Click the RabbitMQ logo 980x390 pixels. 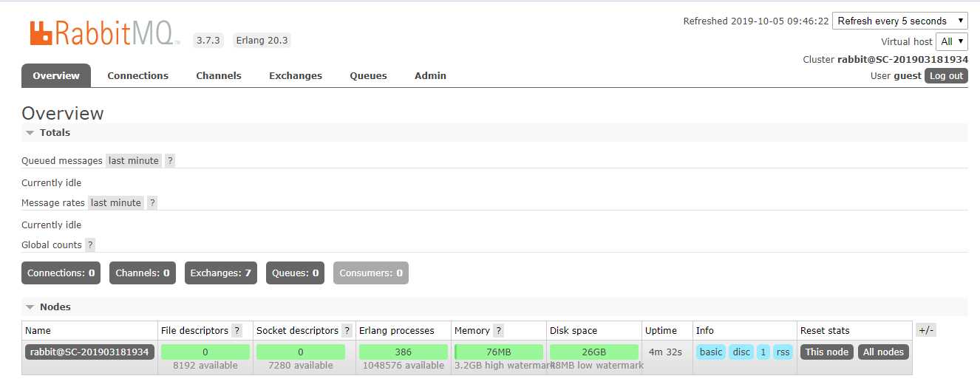[105, 33]
